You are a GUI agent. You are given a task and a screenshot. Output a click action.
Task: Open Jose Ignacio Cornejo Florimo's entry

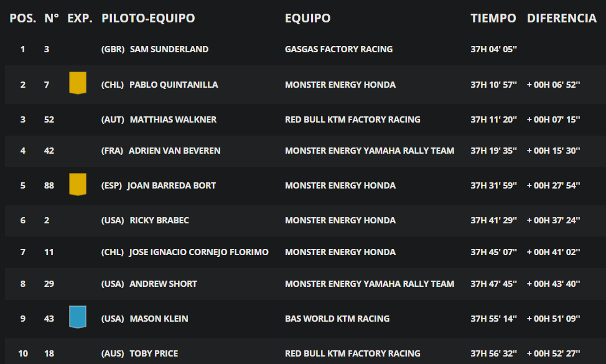(198, 252)
